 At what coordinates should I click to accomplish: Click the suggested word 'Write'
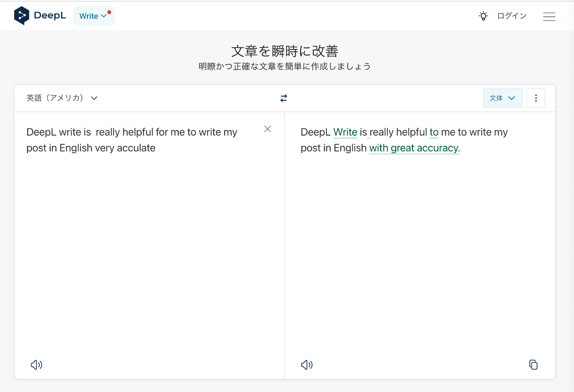click(345, 132)
